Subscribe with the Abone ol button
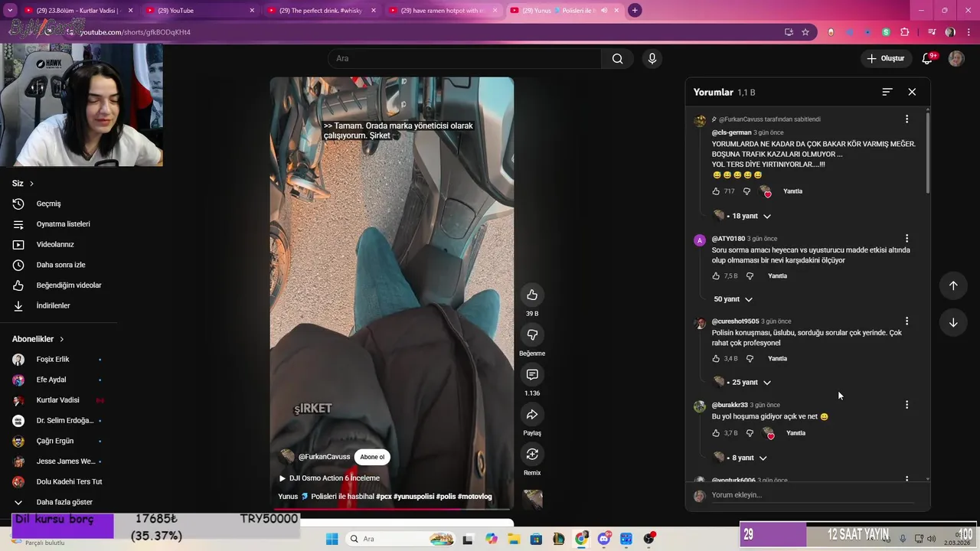The height and width of the screenshot is (551, 980). coord(372,457)
